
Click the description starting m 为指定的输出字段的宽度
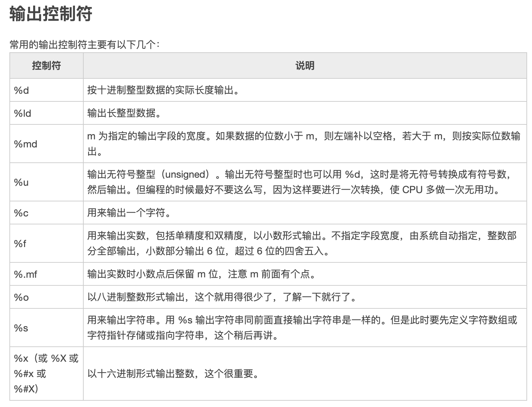tap(305, 144)
